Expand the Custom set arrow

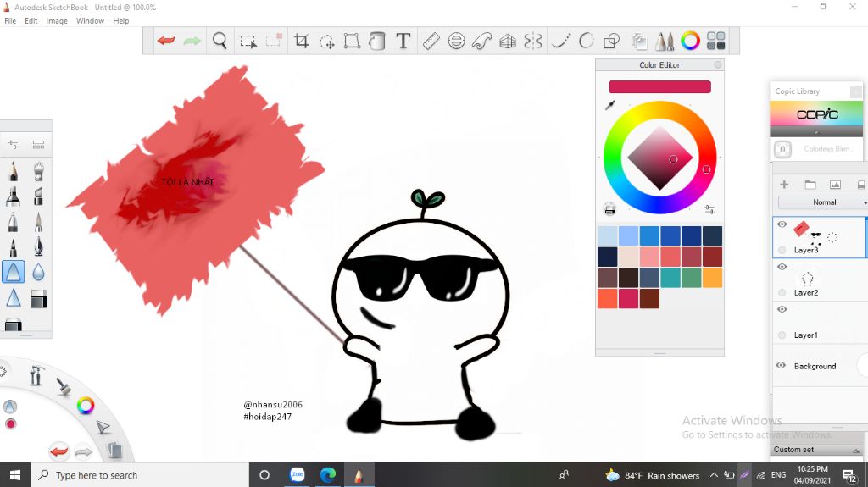pos(856,451)
